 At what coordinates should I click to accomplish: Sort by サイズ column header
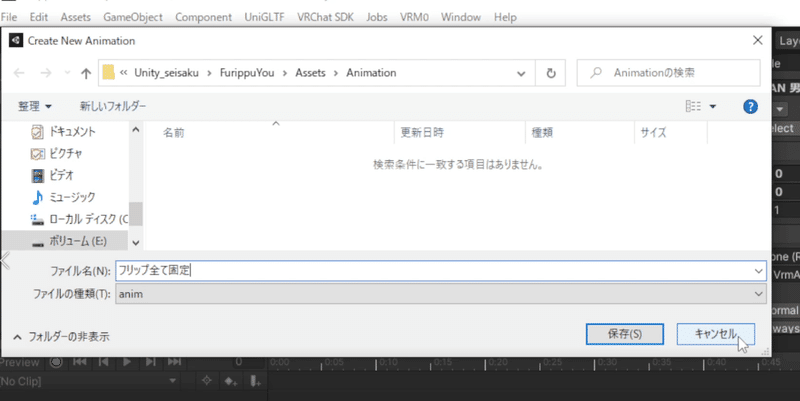653,133
